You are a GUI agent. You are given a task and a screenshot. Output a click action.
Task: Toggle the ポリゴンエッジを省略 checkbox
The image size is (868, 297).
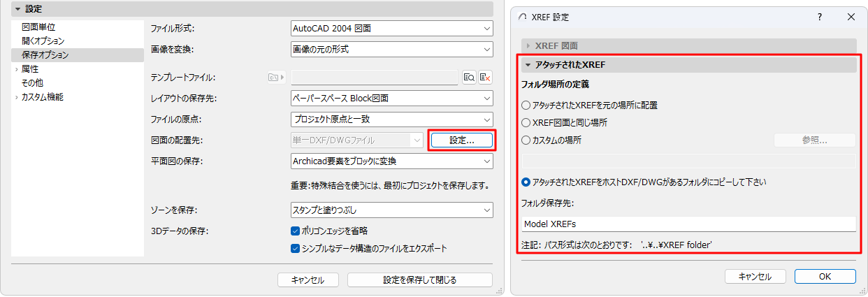295,231
